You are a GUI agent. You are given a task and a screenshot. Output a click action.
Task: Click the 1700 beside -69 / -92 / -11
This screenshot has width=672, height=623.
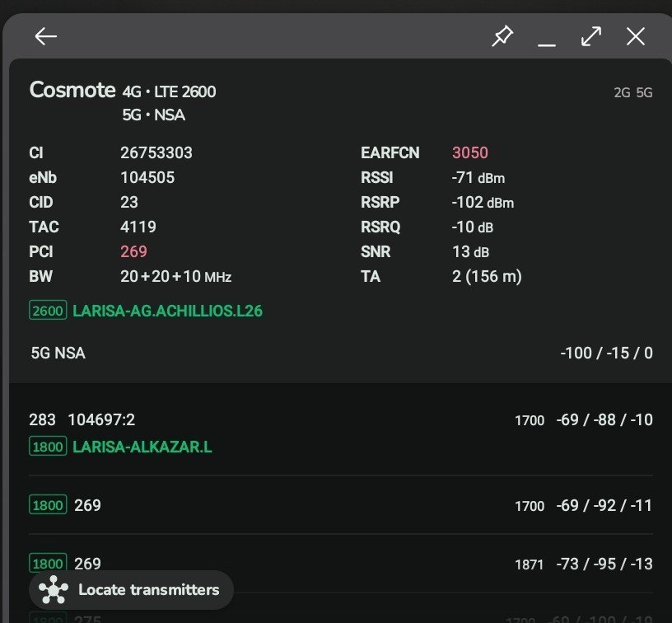530,506
